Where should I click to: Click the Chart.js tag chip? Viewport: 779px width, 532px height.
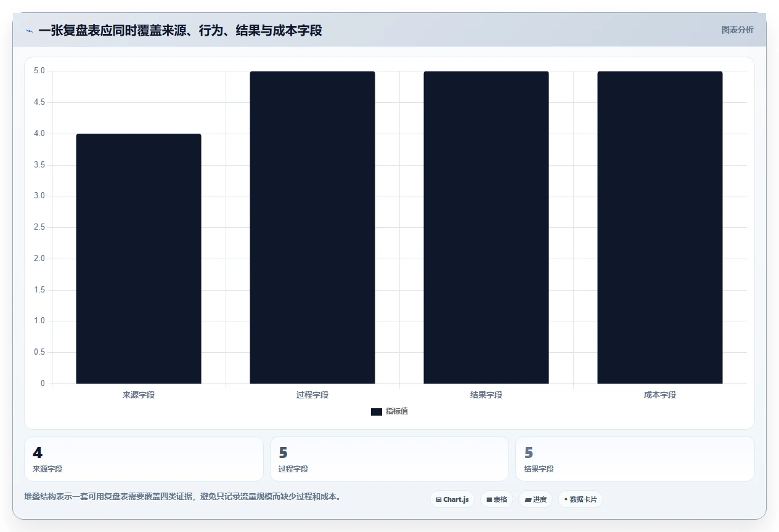[452, 499]
